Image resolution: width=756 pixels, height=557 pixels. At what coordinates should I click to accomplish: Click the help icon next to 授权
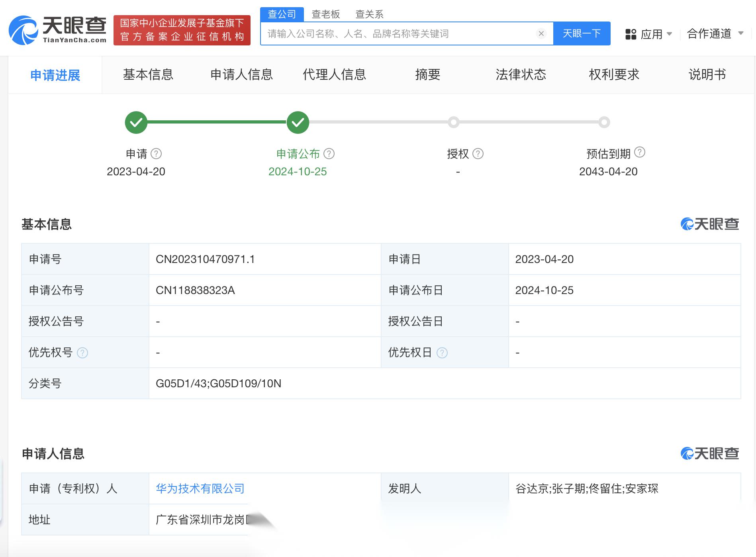point(478,153)
